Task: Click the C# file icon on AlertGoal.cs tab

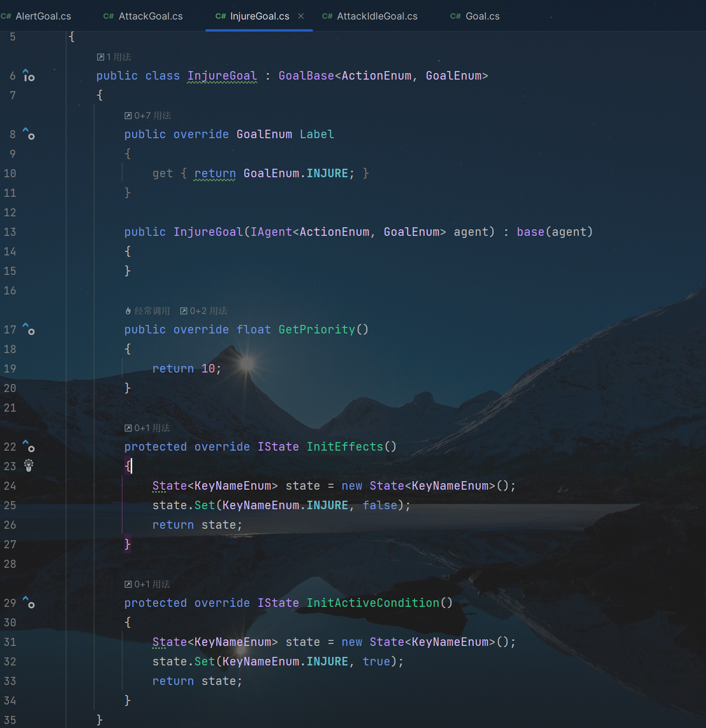Action: [6, 16]
